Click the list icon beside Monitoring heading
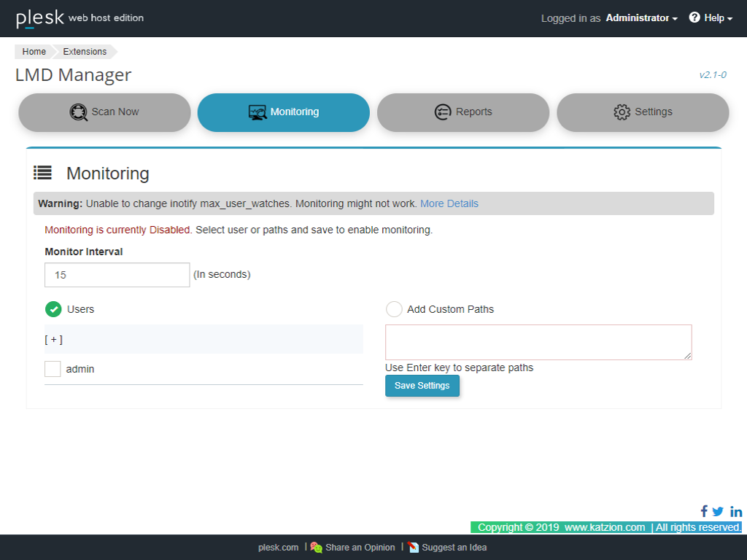The image size is (747, 560). (x=42, y=173)
